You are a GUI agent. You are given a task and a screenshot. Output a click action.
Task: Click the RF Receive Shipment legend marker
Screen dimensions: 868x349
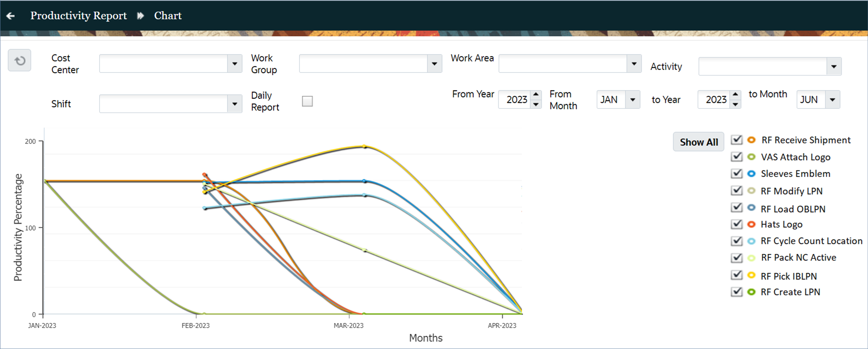(751, 140)
